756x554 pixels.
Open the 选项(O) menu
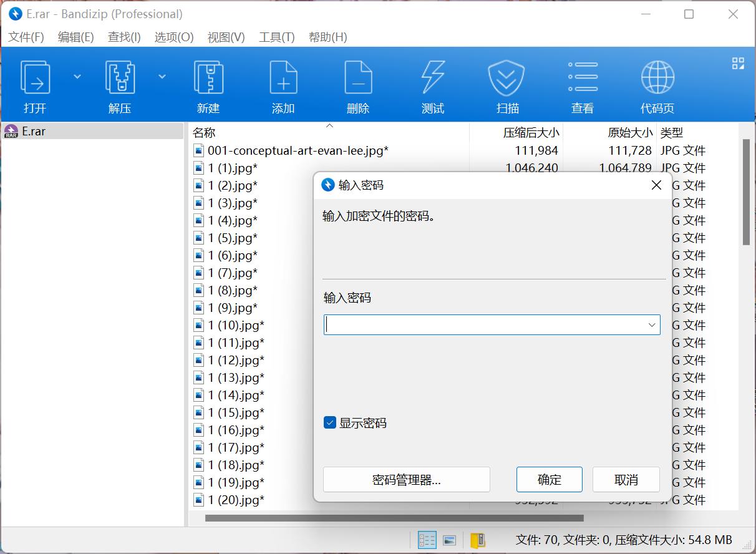pos(174,37)
